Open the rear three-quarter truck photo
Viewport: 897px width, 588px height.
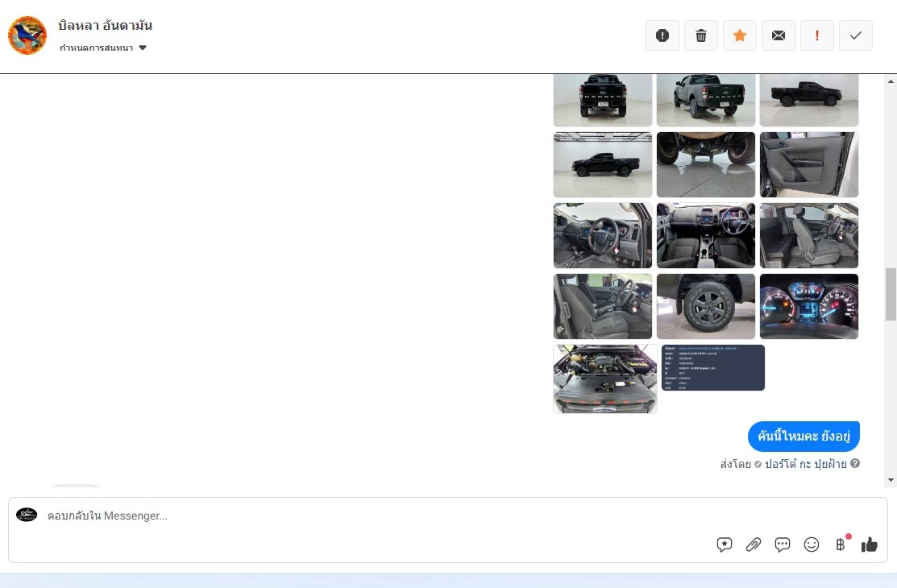coord(706,100)
